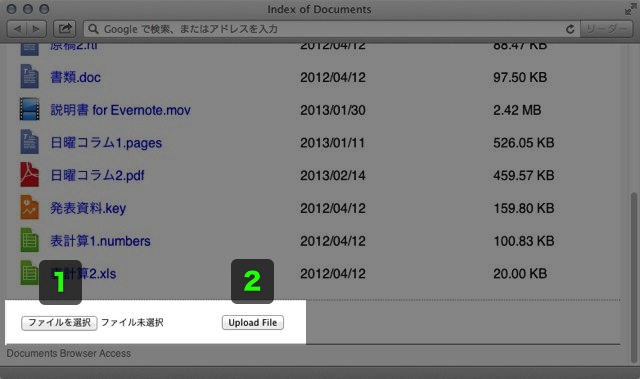Viewport: 640px width, 379px height.
Task: Open 書類.doc link
Action: tap(76, 77)
